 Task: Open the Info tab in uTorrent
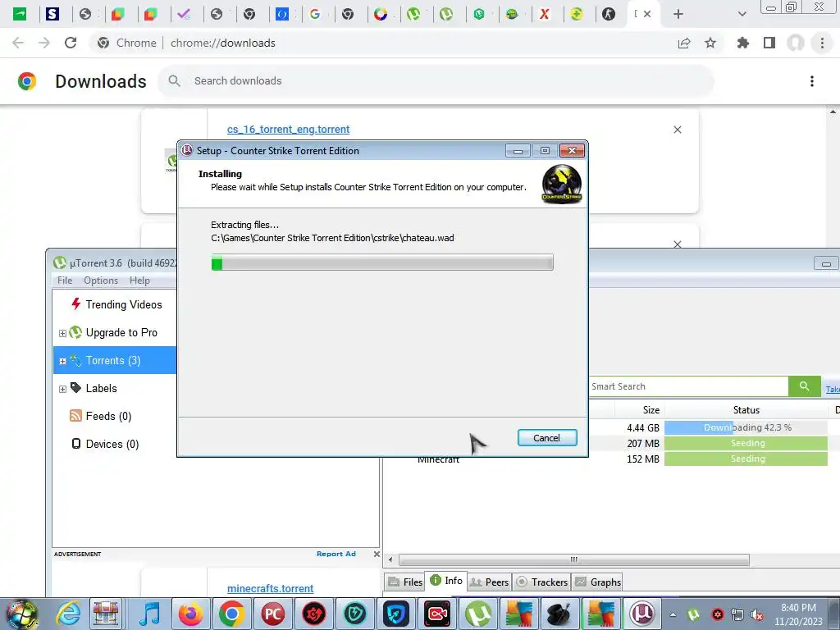tap(446, 581)
